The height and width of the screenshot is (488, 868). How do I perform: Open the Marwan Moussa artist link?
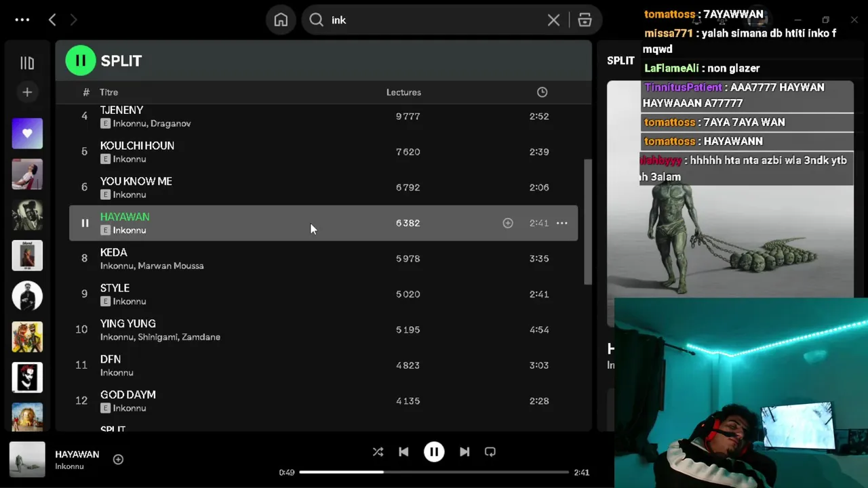coord(171,266)
